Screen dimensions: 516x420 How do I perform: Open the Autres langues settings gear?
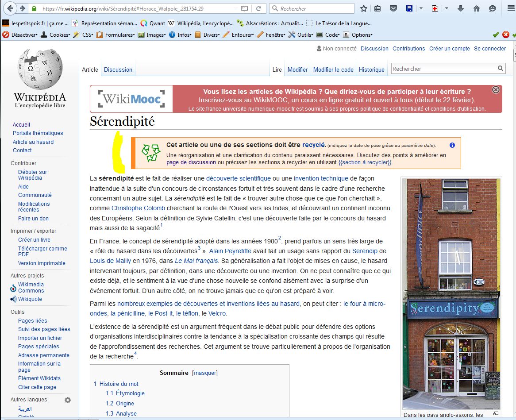68,400
